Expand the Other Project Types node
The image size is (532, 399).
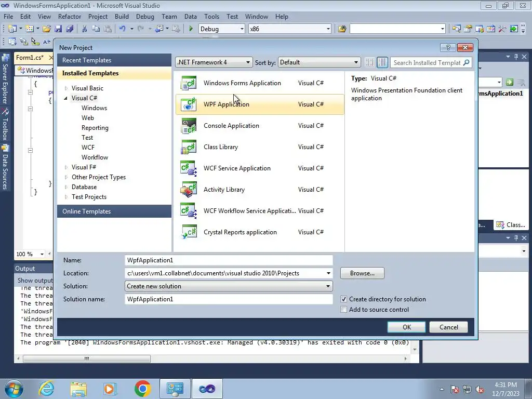point(66,177)
